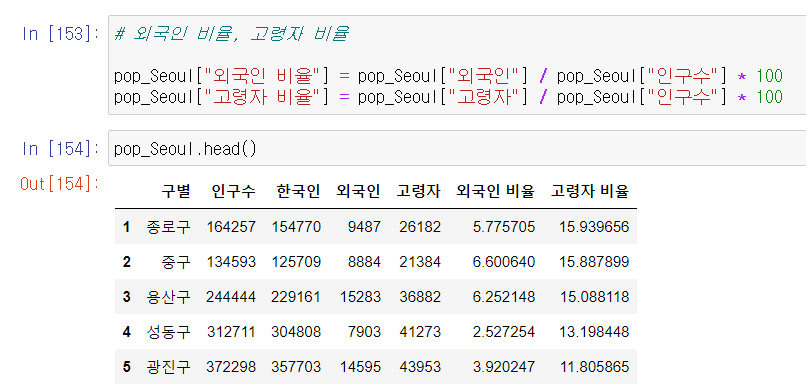
Task: Select the In [154] prompt label
Action: pyautogui.click(x=60, y=149)
